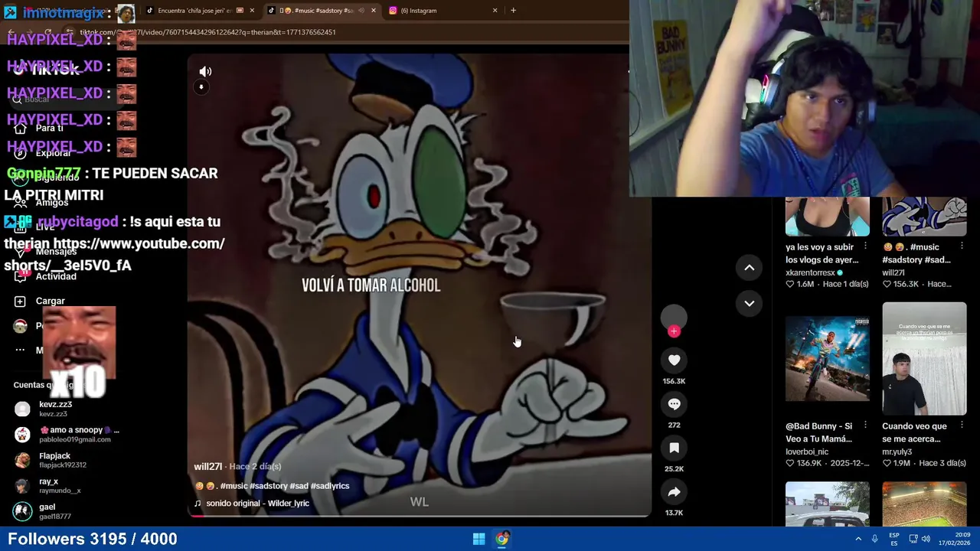Open more options for the will27l recommended video
This screenshot has height=551, width=980.
point(962,246)
